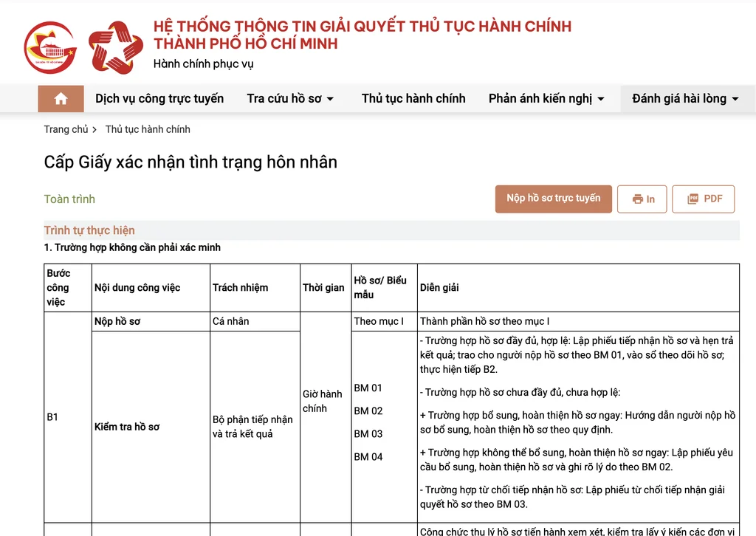Click Diễn giải column header
Viewport: 756px width, 536px height.
point(578,287)
